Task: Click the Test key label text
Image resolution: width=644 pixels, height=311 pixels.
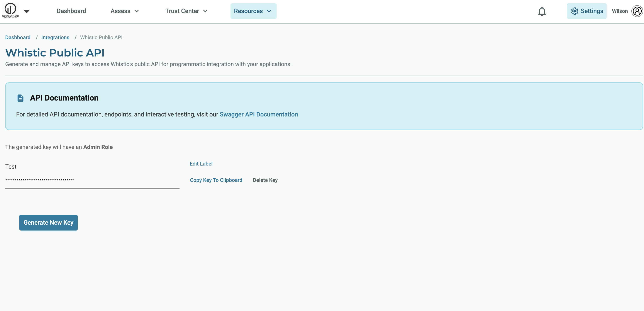Action: pos(11,167)
